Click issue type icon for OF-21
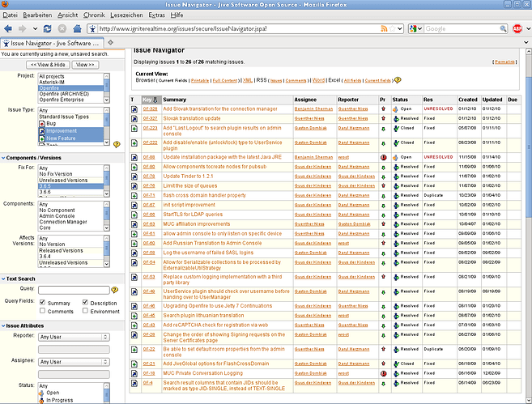 (x=134, y=364)
